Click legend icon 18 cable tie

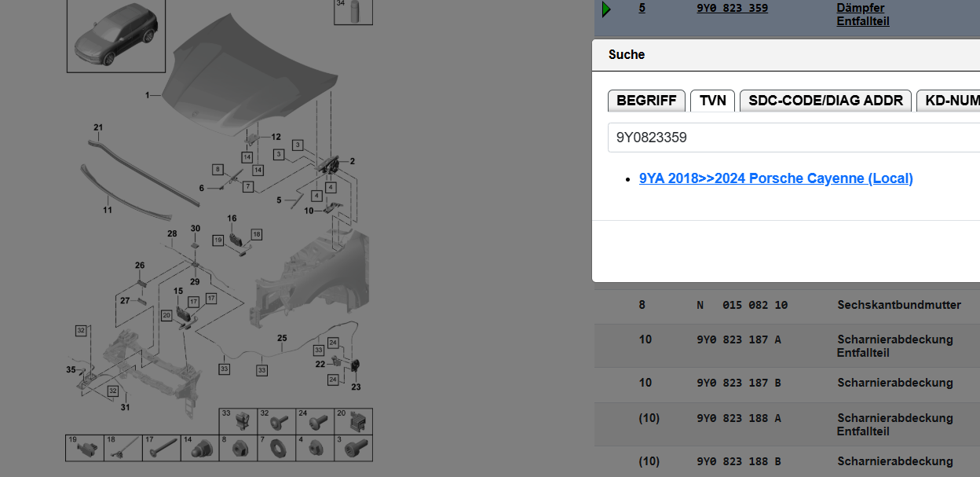(x=123, y=448)
